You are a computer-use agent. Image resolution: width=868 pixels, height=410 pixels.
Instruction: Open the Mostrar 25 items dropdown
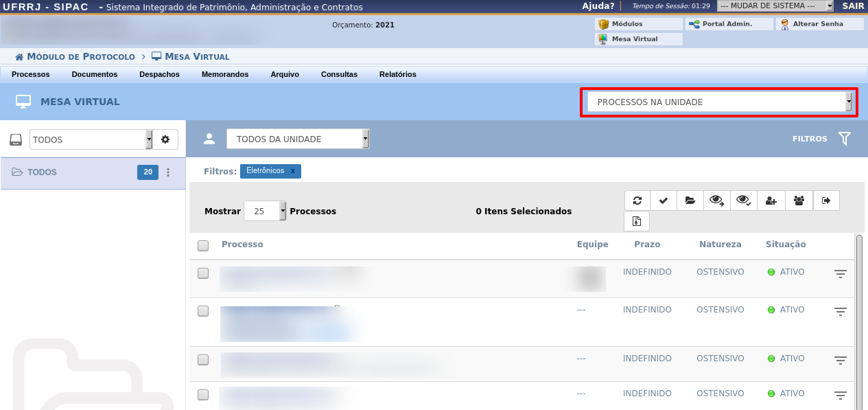point(265,212)
